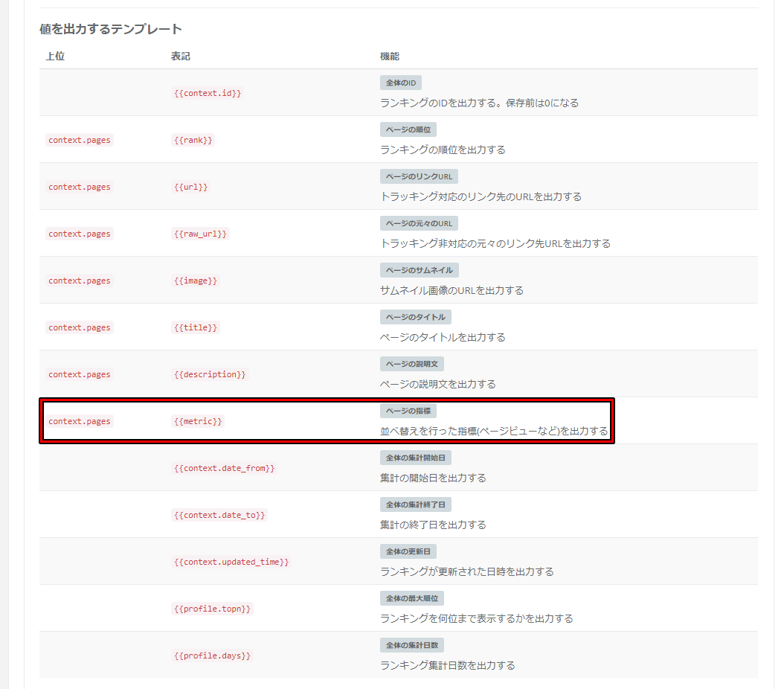Select the {{raw_url}} code snippet

click(x=201, y=234)
